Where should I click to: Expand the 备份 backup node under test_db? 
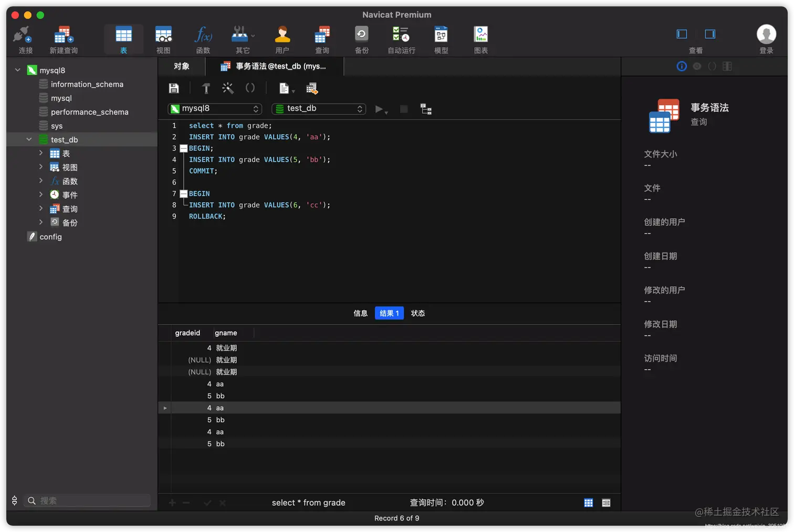[41, 222]
